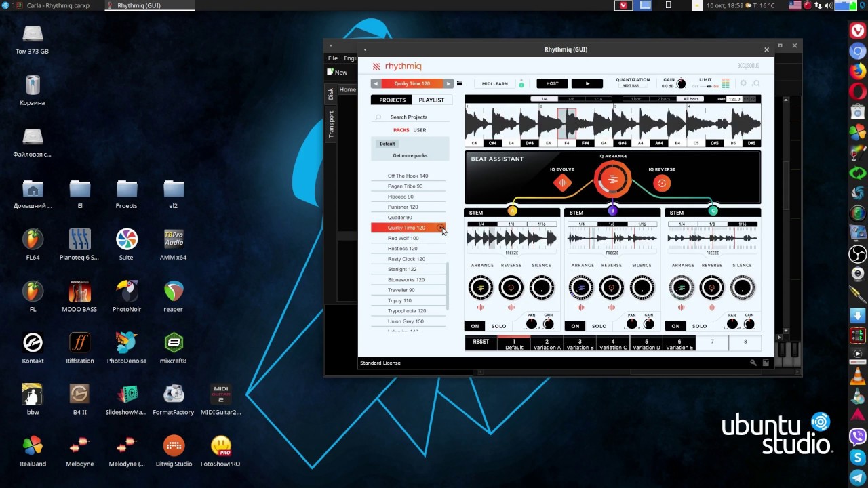868x488 pixels.
Task: Click the F4 slice key label
Action: coord(567,143)
